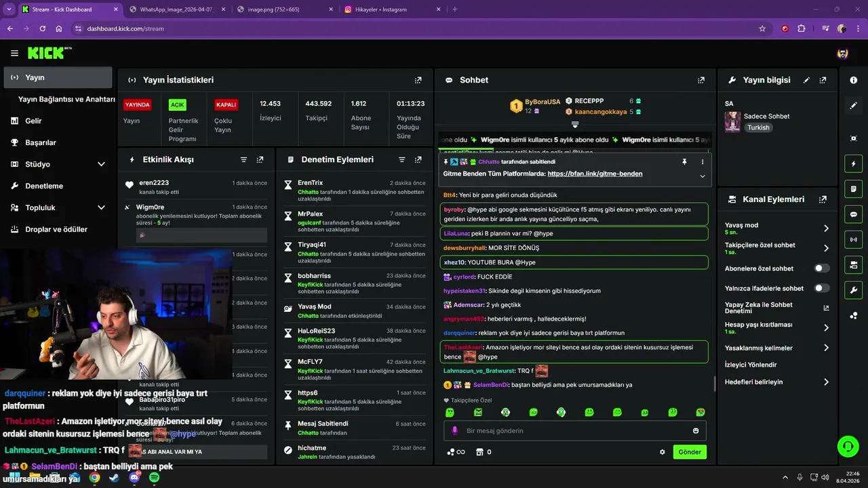Open the hamburger menu beside the Kick logo
The width and height of the screenshot is (868, 488).
[x=14, y=53]
